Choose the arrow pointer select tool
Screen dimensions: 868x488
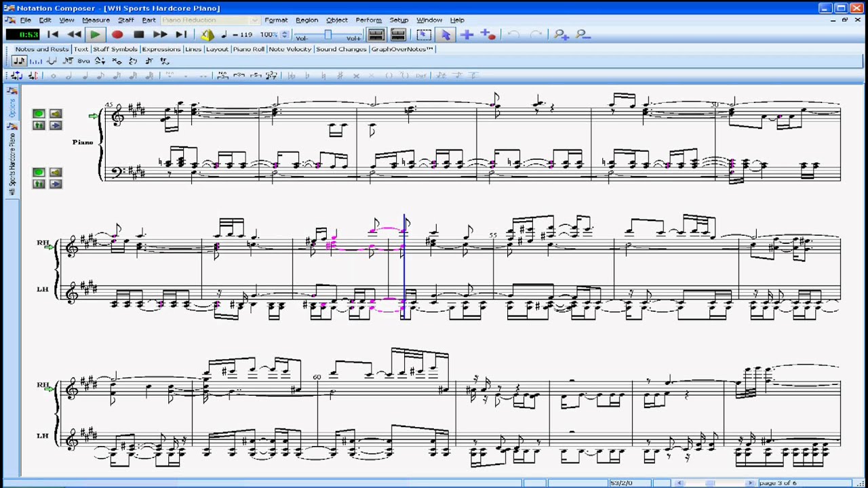coord(446,35)
